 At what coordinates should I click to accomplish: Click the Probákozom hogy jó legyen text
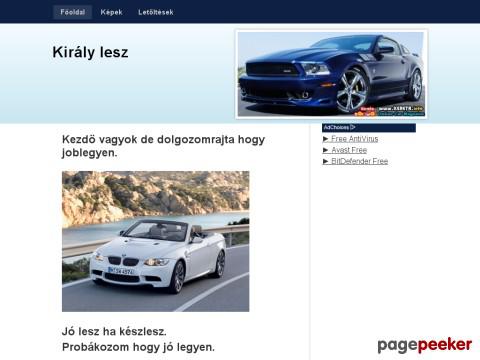(x=138, y=347)
